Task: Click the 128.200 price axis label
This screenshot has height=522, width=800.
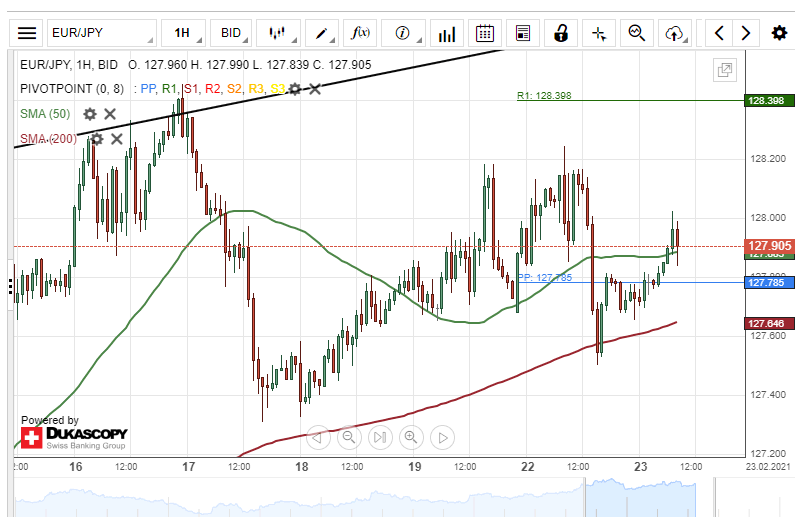Action: [768, 159]
